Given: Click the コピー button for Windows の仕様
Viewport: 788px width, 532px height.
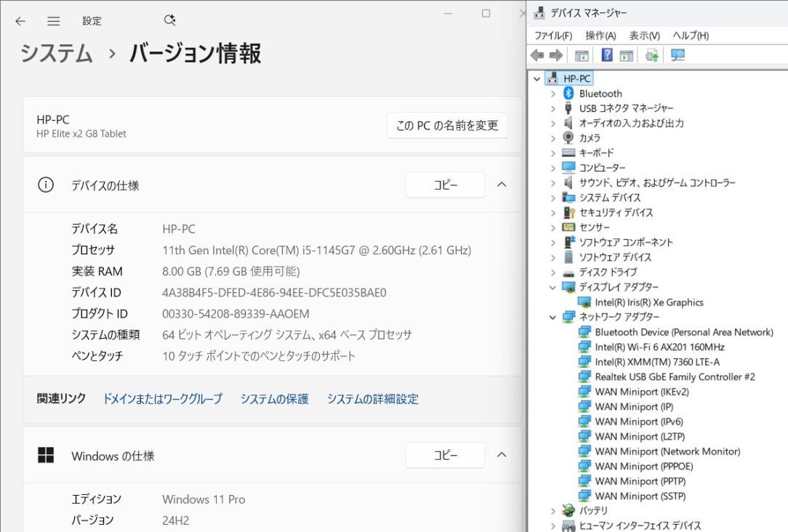Looking at the screenshot, I should click(x=446, y=455).
